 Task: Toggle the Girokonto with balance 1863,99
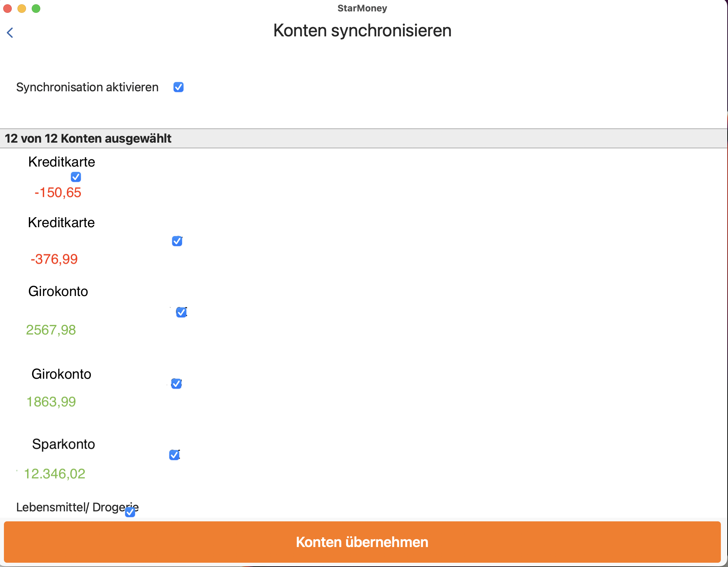[x=176, y=384]
